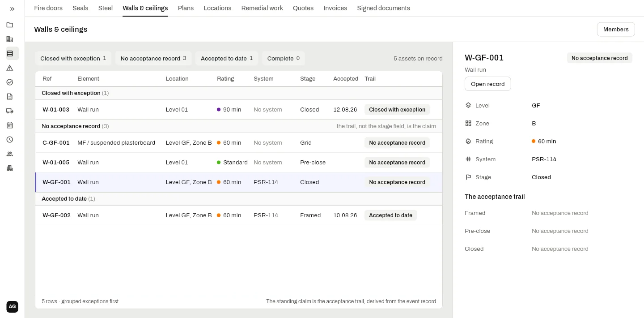Click the Zone grid icon in details panel
Screen dimensions: 644x318
point(468,124)
